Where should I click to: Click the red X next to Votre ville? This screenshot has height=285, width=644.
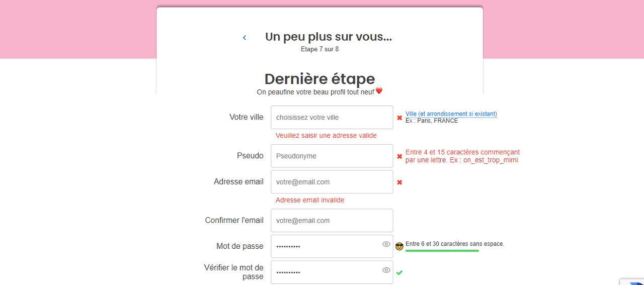[399, 118]
